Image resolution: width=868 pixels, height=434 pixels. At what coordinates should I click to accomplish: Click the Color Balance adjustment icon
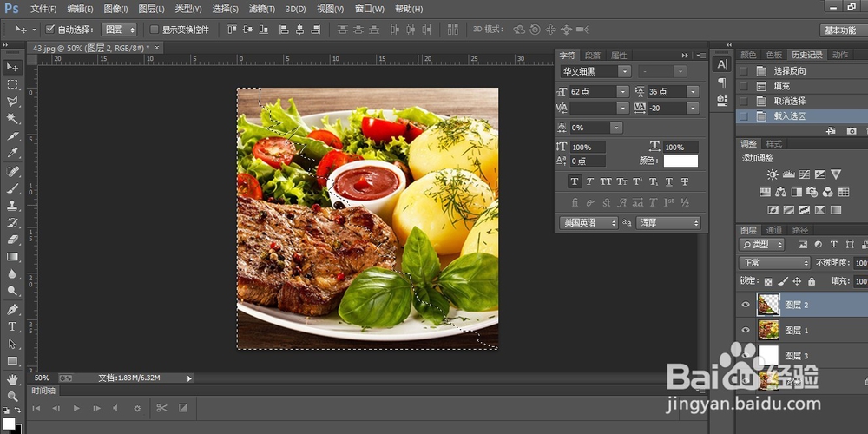coord(780,192)
